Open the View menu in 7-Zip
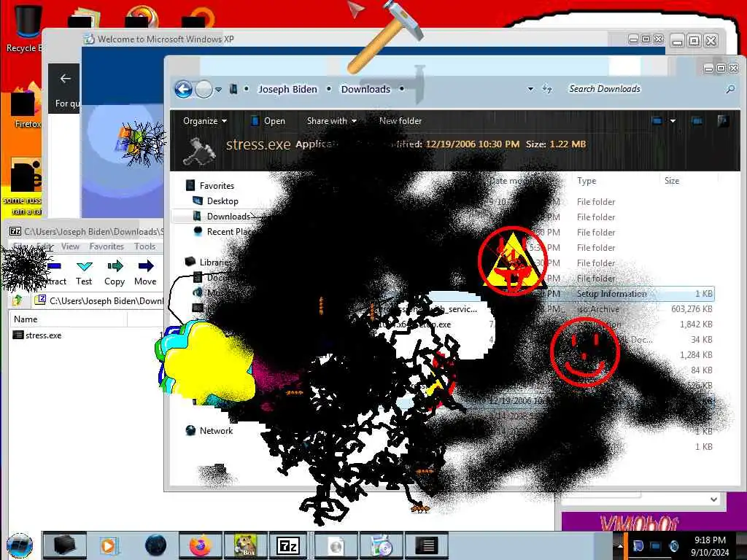 coord(70,246)
